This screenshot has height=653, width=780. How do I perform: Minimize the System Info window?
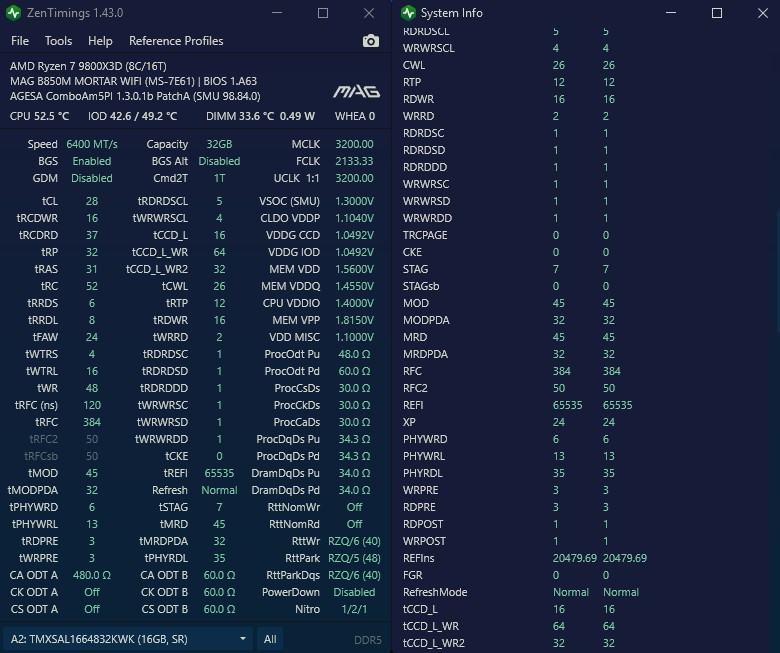click(671, 13)
